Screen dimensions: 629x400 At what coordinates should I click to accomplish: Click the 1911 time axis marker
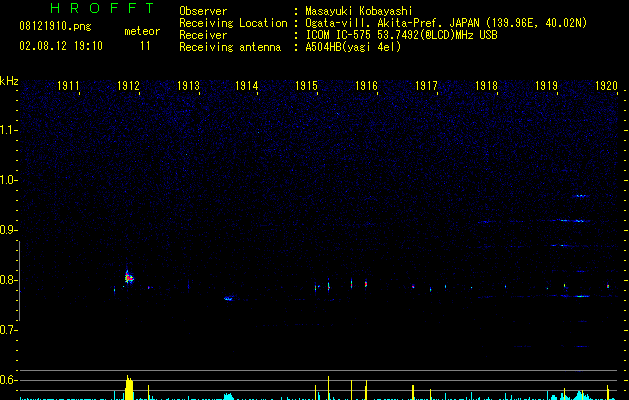click(x=68, y=85)
